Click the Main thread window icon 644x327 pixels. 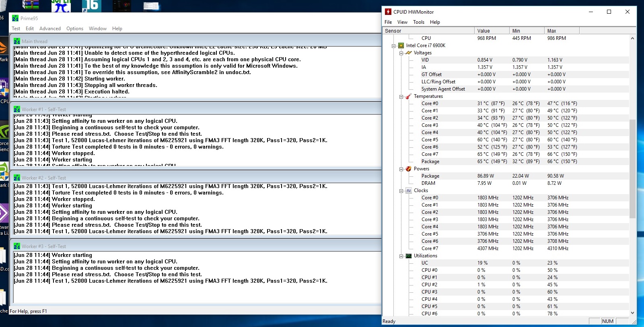point(17,41)
